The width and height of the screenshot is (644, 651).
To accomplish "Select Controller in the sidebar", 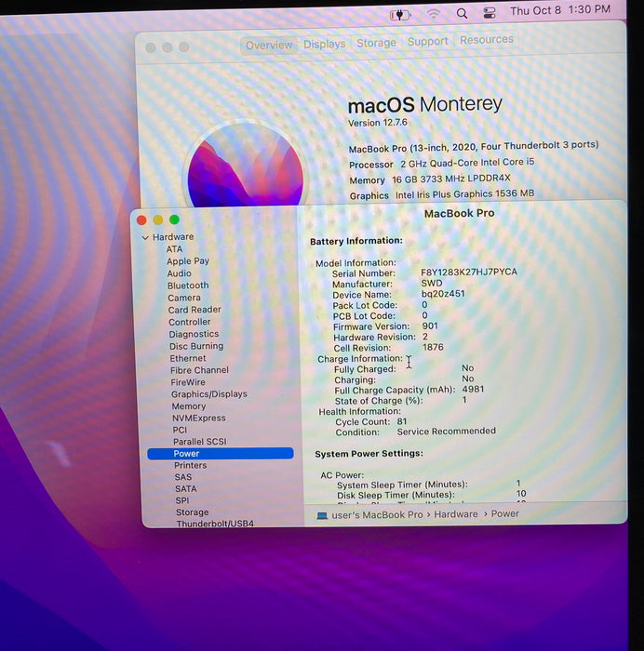I will click(190, 322).
